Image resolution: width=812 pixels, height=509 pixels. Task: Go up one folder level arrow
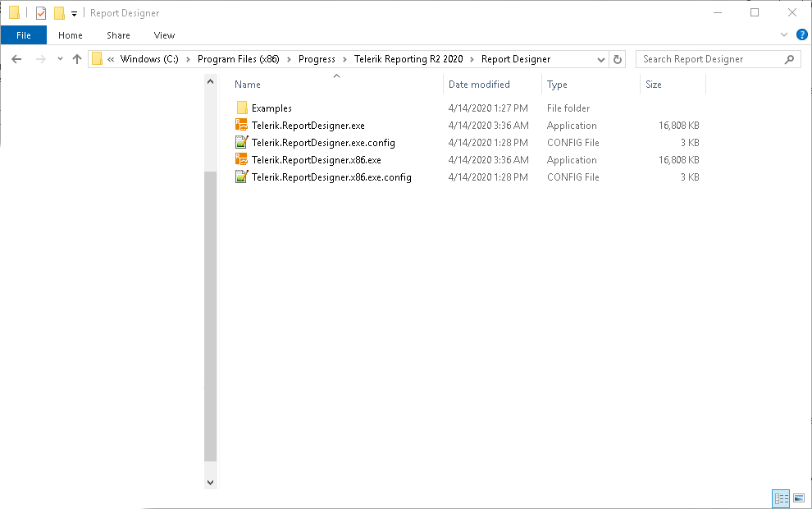point(77,59)
